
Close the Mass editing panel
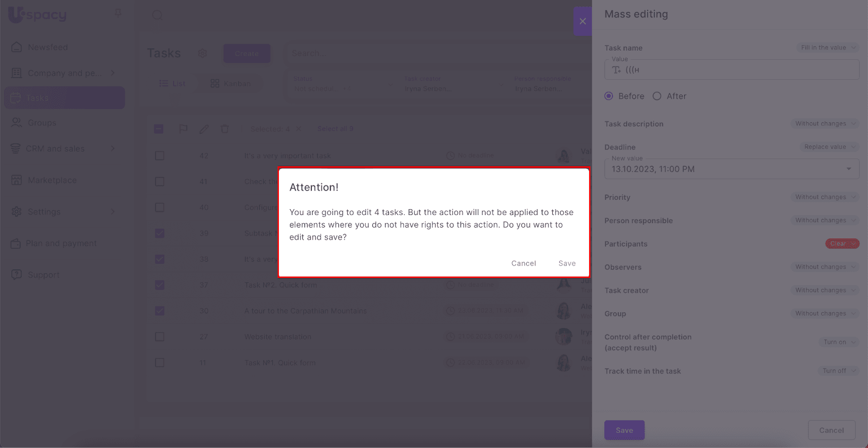pos(583,21)
